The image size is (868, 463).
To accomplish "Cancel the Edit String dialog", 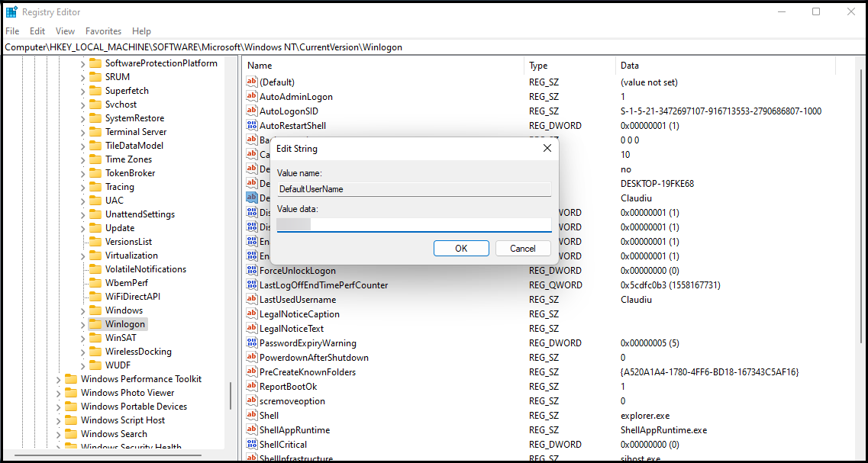I will [x=523, y=249].
